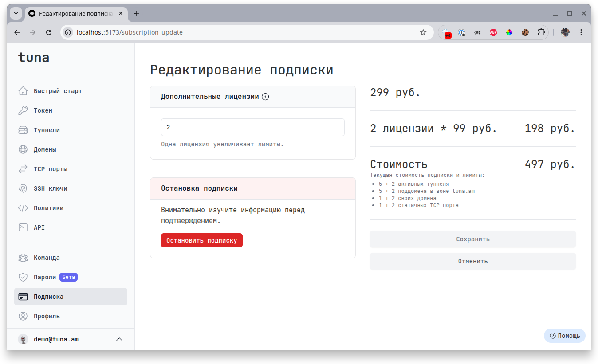Click the info icon beside Дополнительные лицензии

click(265, 97)
